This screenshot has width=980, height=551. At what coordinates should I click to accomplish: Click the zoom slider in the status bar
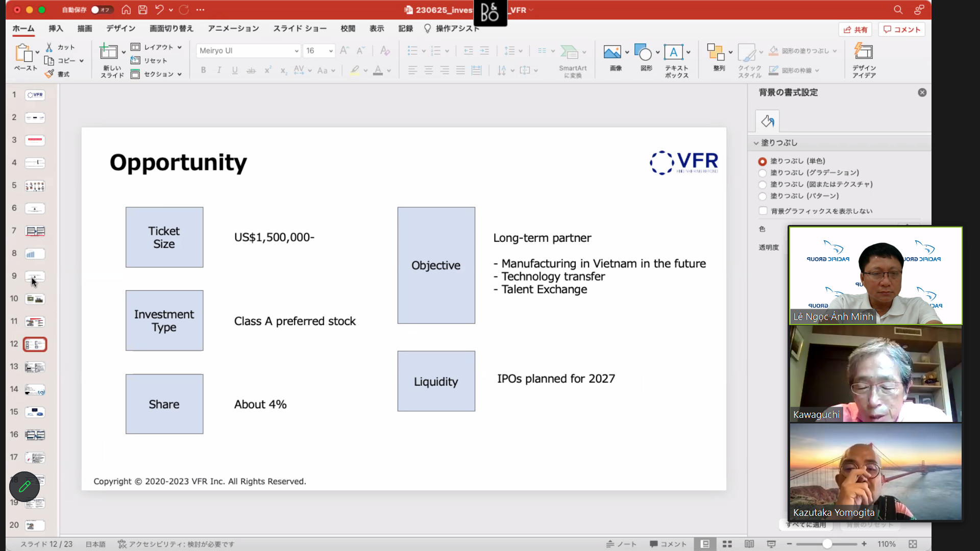tap(827, 544)
